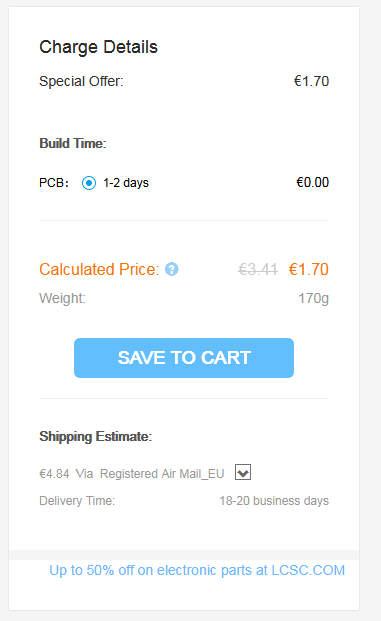
Task: Click the Special Offer label
Action: [x=81, y=82]
